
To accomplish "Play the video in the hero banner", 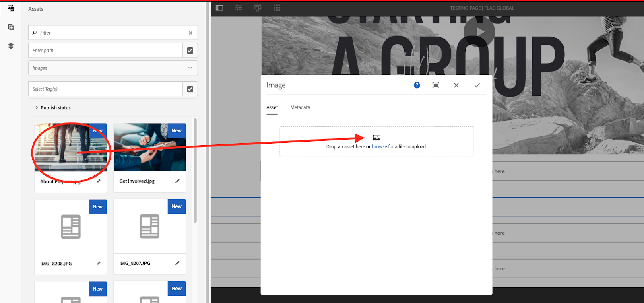I will (479, 32).
